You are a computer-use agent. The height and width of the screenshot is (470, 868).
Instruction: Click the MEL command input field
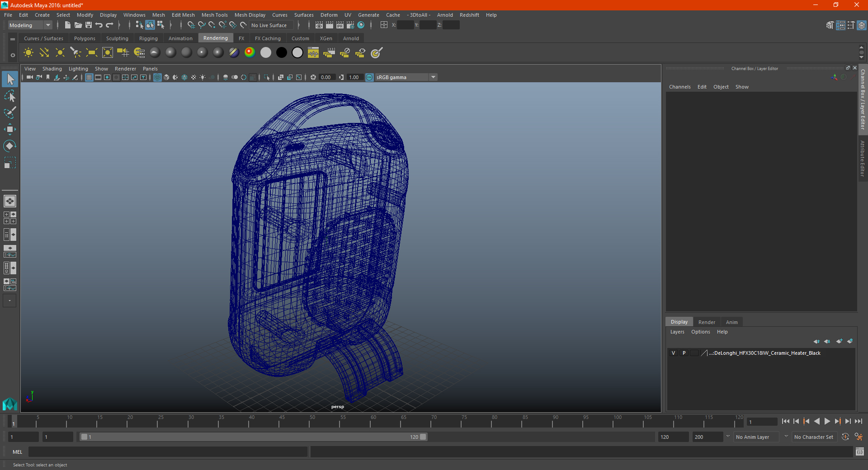[x=168, y=452]
